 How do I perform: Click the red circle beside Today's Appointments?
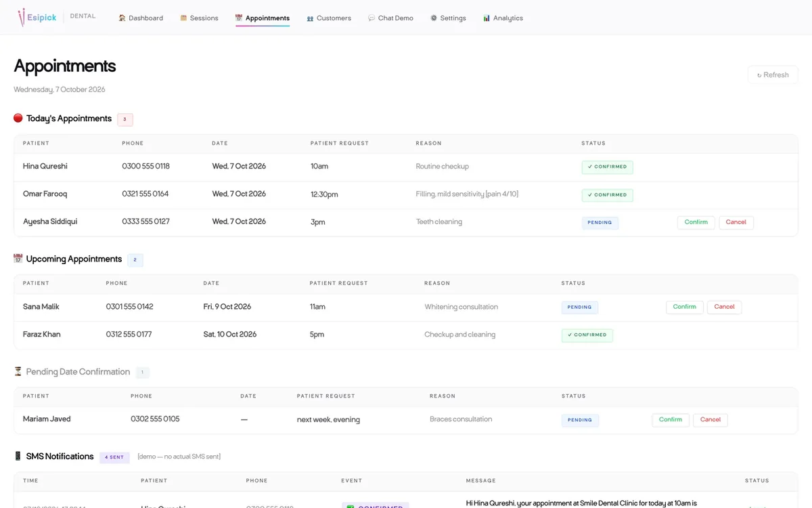[18, 118]
